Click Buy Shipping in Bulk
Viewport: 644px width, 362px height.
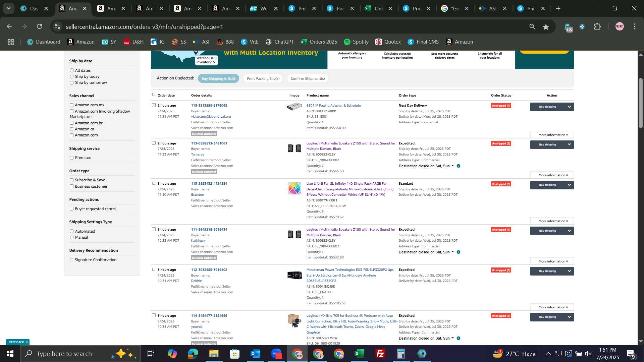click(x=218, y=78)
